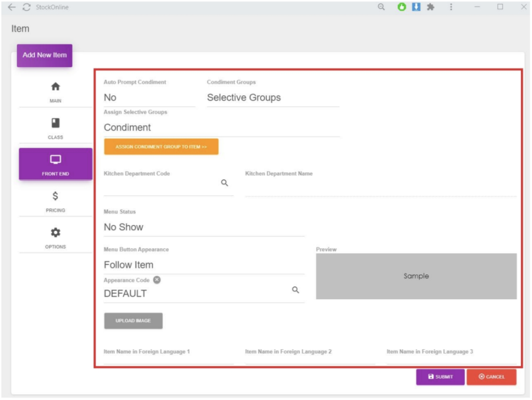
Task: Expand the Condiment Groups dropdown
Action: click(272, 98)
